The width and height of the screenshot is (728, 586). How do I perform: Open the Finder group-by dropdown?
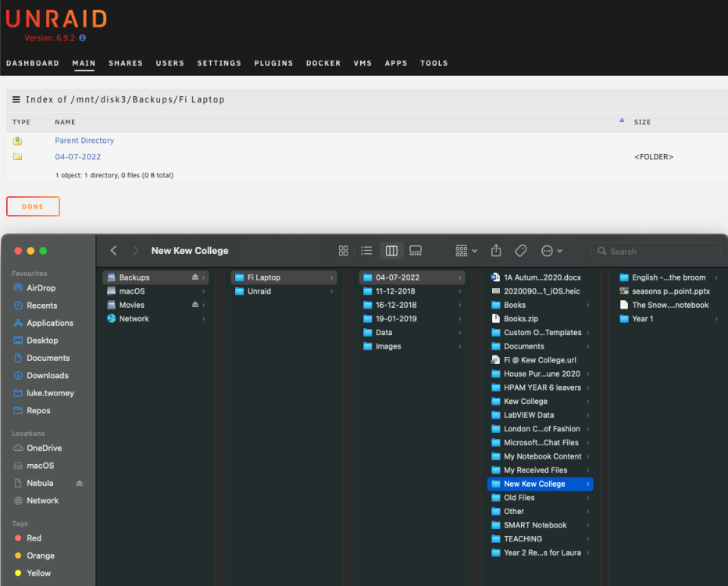click(466, 251)
